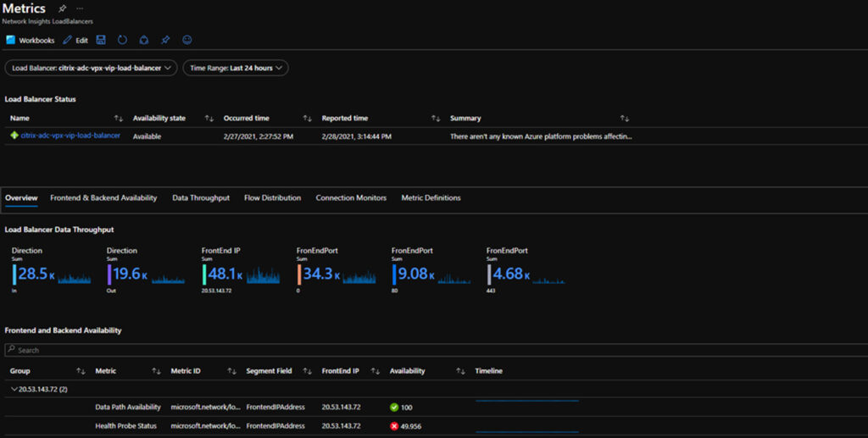Click the green check icon beside 100
Screen dimensions: 868x438
pyautogui.click(x=394, y=407)
